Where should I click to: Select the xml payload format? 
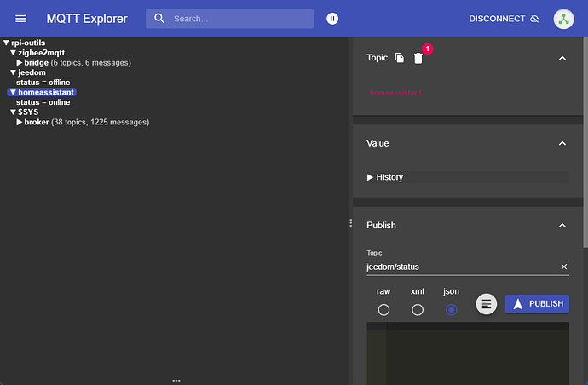(418, 310)
